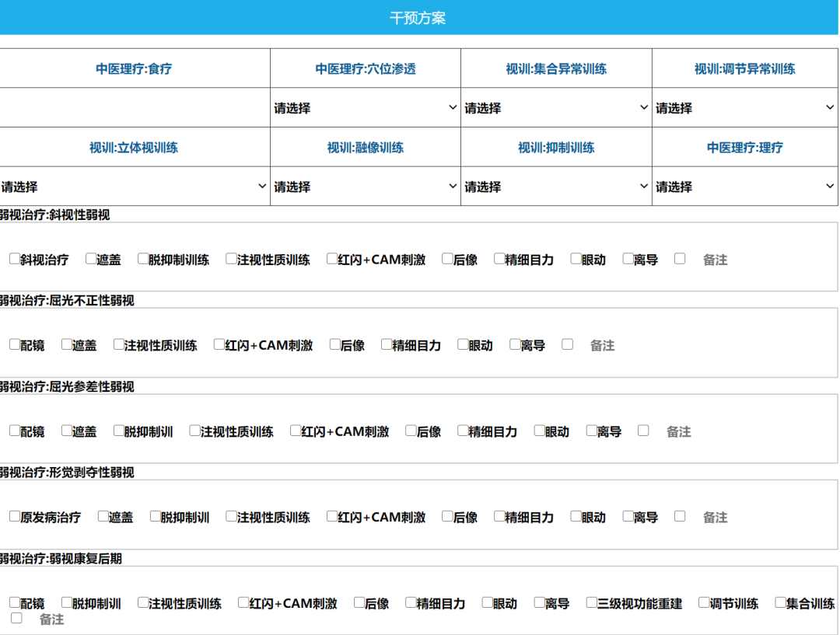The height and width of the screenshot is (635, 840).
Task: Check 三级视功能重建 option
Action: coord(591,602)
